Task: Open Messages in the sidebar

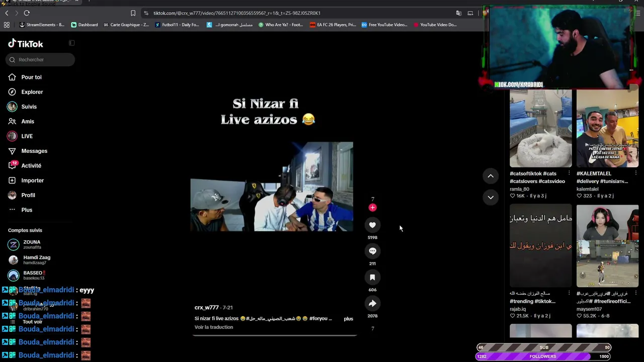Action: [34, 151]
